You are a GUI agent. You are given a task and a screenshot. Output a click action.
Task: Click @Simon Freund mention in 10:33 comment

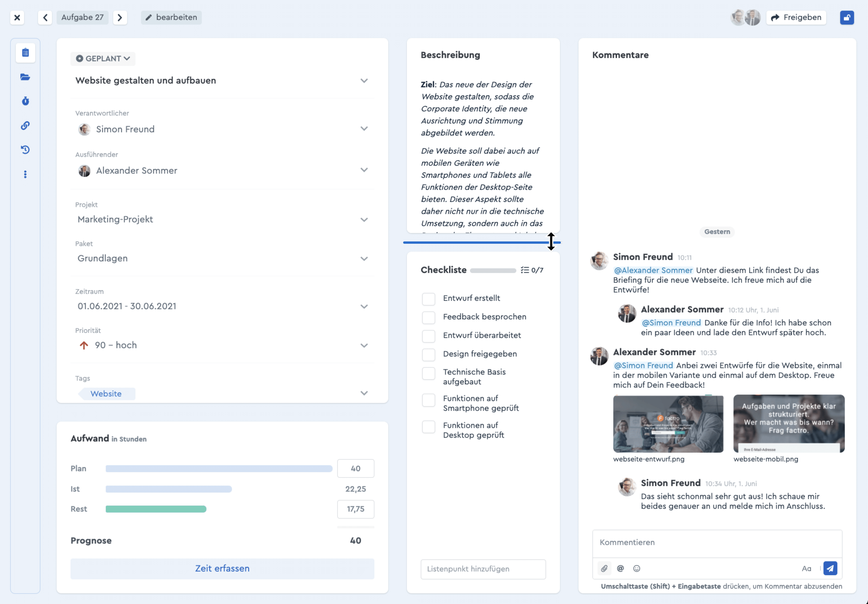(643, 365)
